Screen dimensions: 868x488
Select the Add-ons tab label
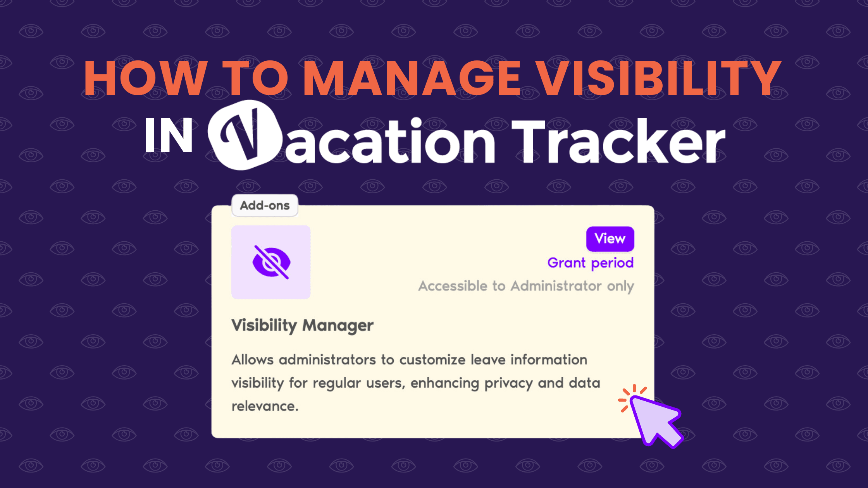point(265,206)
